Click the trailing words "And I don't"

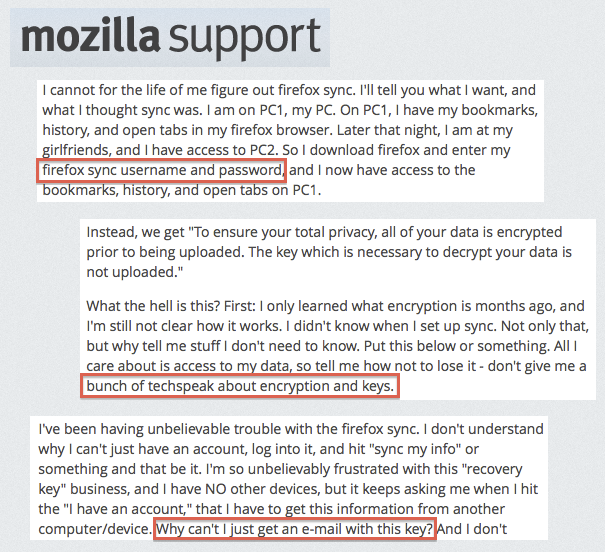point(472,529)
